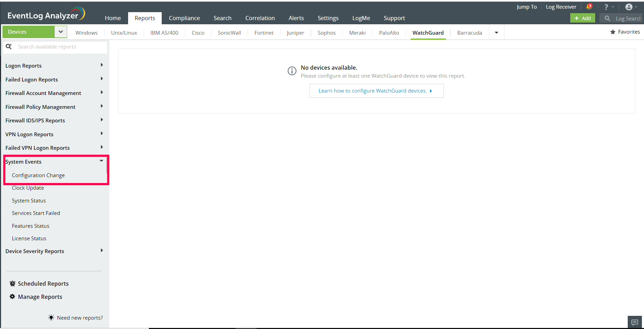644x329 pixels.
Task: Open the Clock Update report
Action: tap(28, 188)
